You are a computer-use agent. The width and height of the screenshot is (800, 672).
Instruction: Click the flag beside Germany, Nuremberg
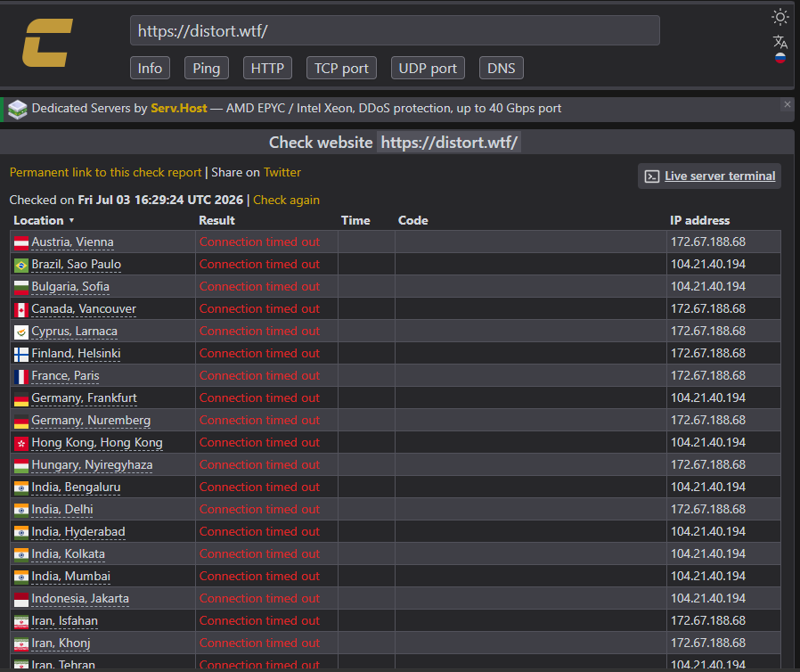click(x=20, y=421)
